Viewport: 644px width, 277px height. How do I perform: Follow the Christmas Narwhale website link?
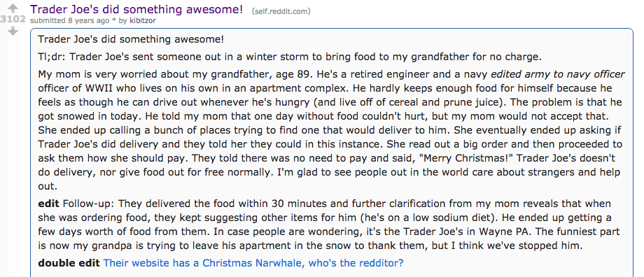click(253, 262)
